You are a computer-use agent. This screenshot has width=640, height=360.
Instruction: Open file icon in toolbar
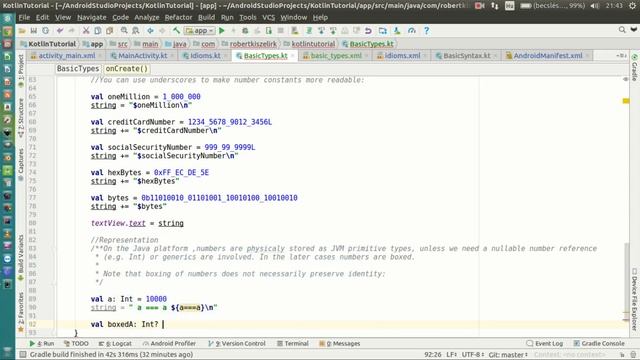pos(22,31)
